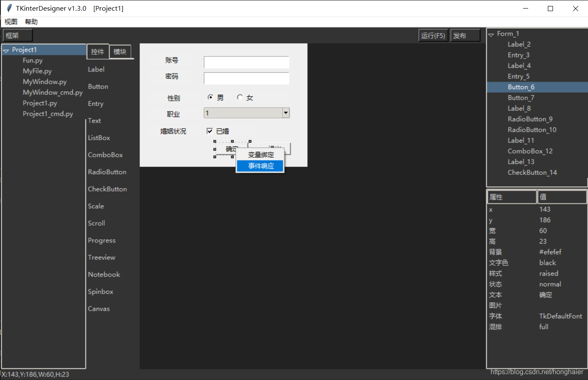Select Entry_5 in the widget tree

point(518,77)
